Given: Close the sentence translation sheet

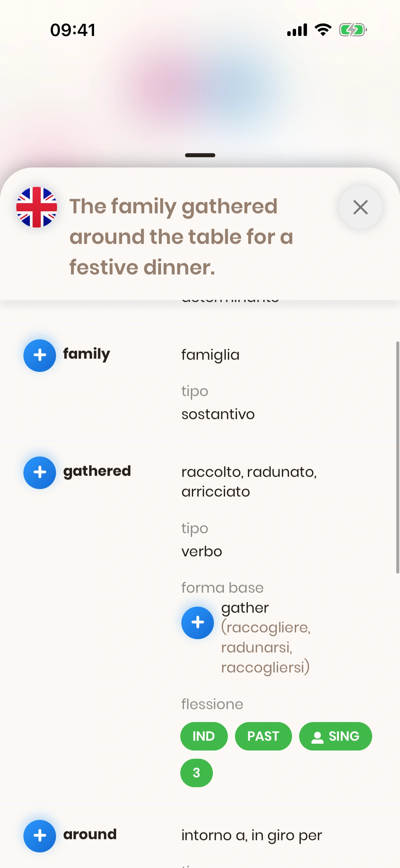Looking at the screenshot, I should coord(360,207).
